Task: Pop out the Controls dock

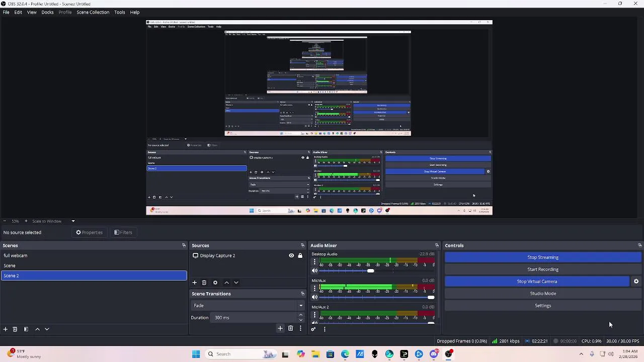Action: click(639, 245)
